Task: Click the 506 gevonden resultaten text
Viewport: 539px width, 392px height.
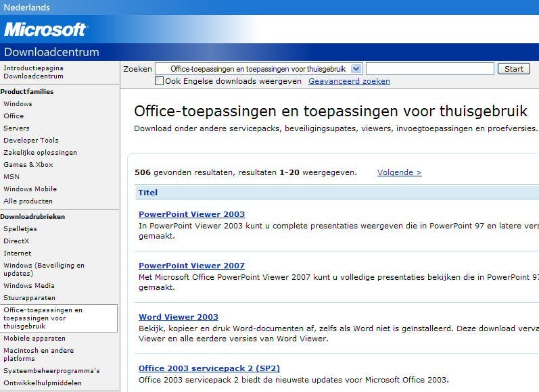Action: (245, 172)
